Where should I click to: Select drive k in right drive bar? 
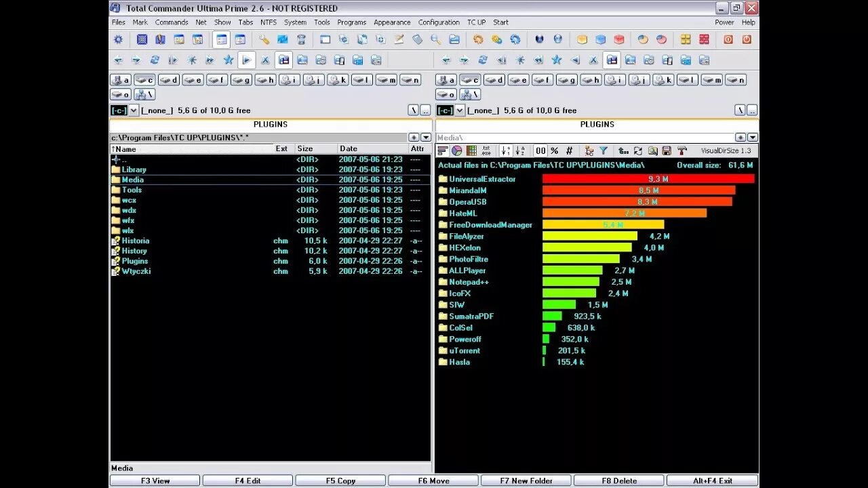pos(664,80)
